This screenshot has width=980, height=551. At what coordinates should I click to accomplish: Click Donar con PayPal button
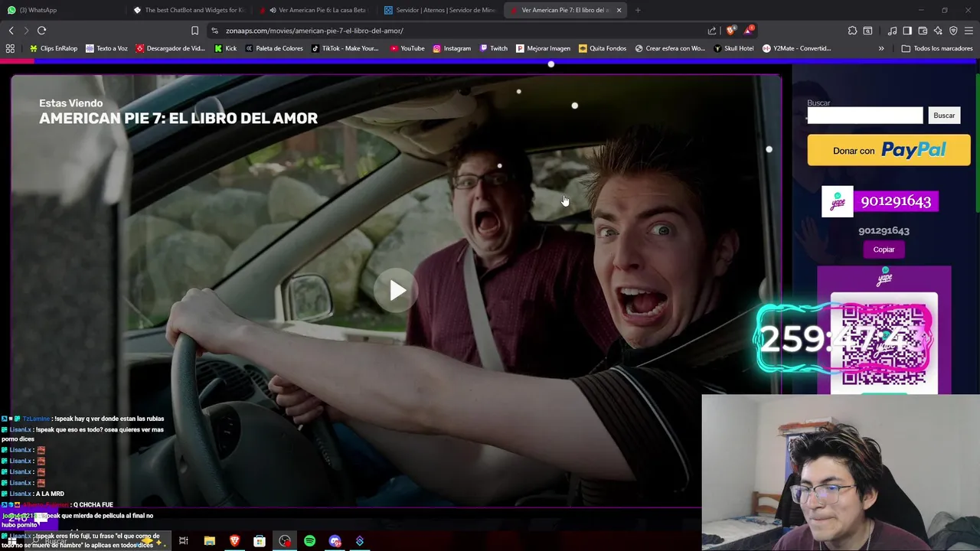(x=889, y=151)
